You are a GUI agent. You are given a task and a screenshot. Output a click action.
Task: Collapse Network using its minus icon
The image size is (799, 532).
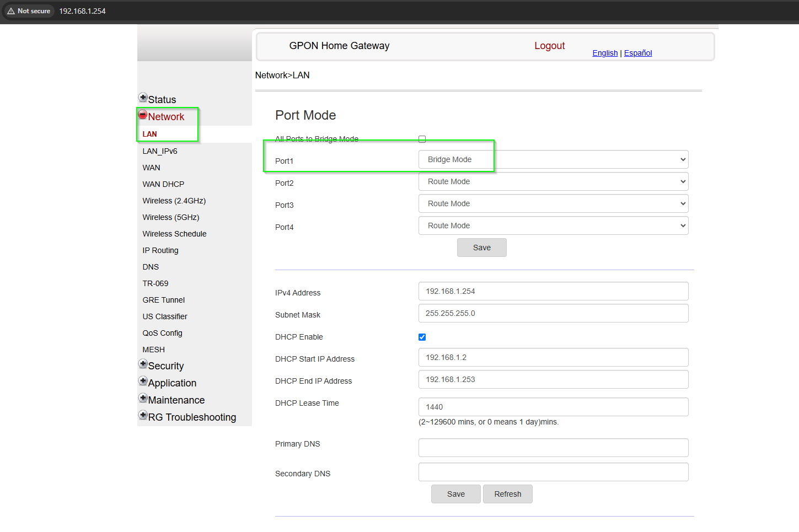pos(143,114)
